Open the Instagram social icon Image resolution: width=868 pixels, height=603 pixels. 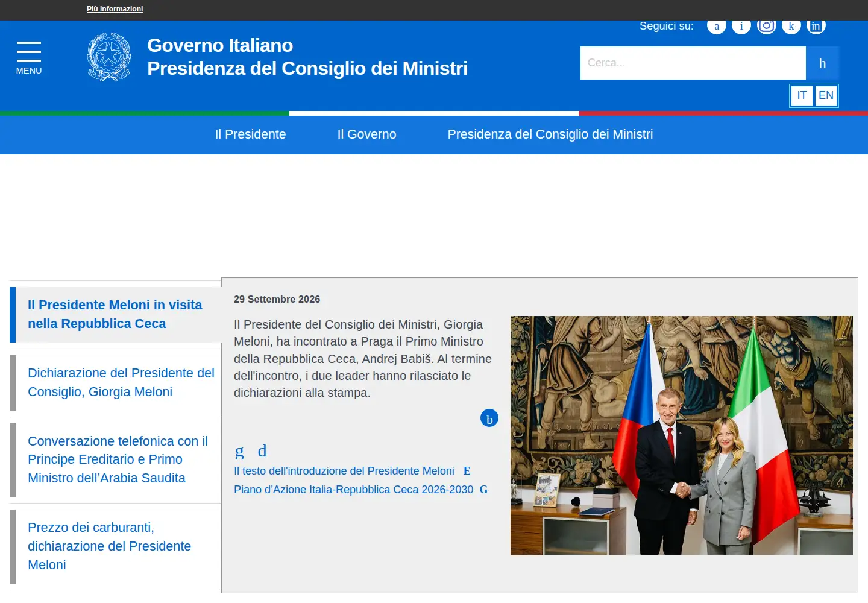click(766, 25)
